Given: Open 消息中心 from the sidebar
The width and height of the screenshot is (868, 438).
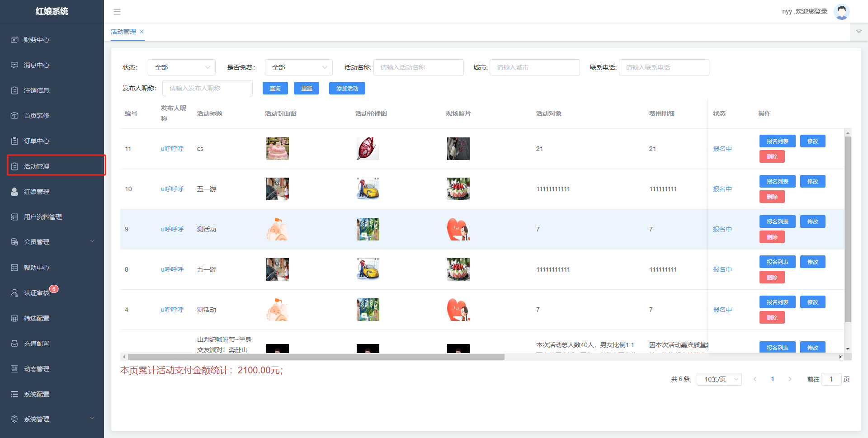Looking at the screenshot, I should pyautogui.click(x=36, y=65).
